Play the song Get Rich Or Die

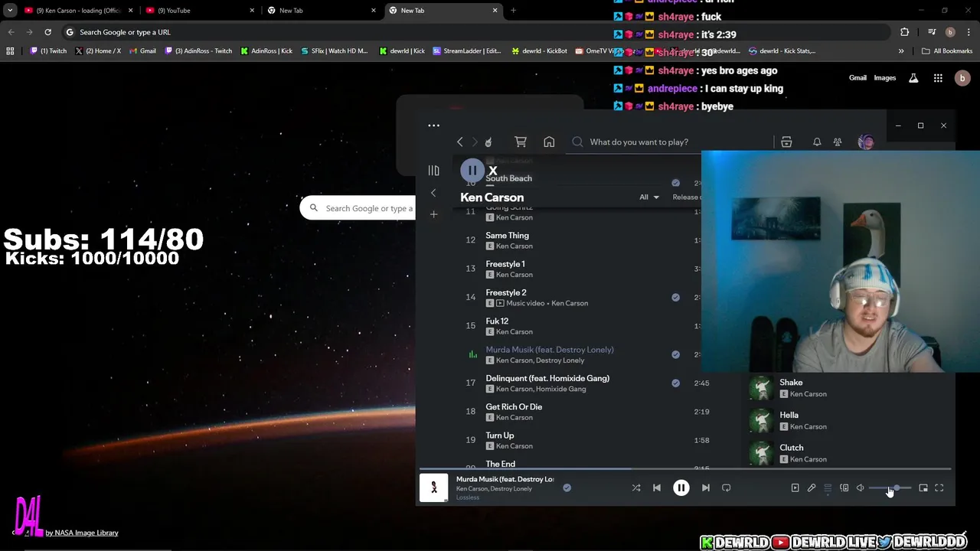(x=514, y=407)
